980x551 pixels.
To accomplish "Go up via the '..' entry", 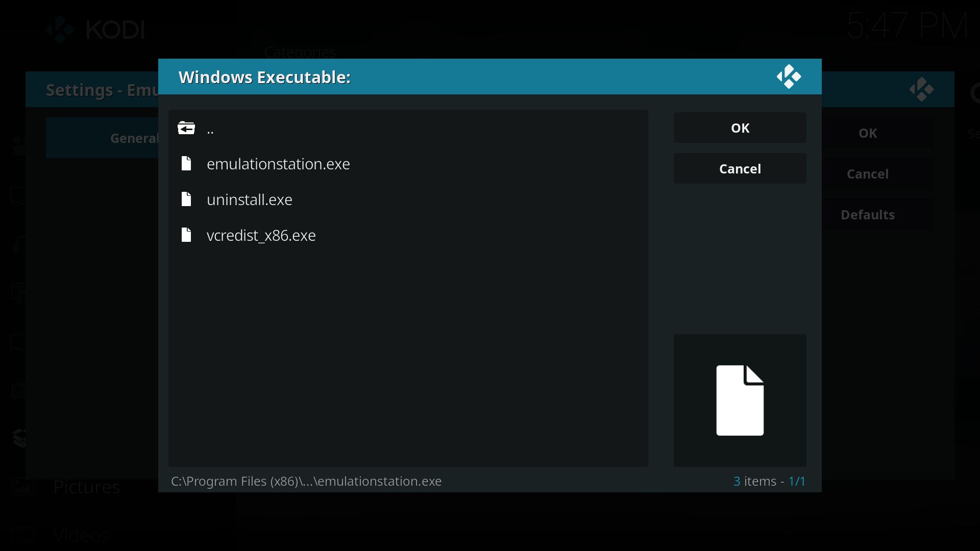I will [x=210, y=129].
